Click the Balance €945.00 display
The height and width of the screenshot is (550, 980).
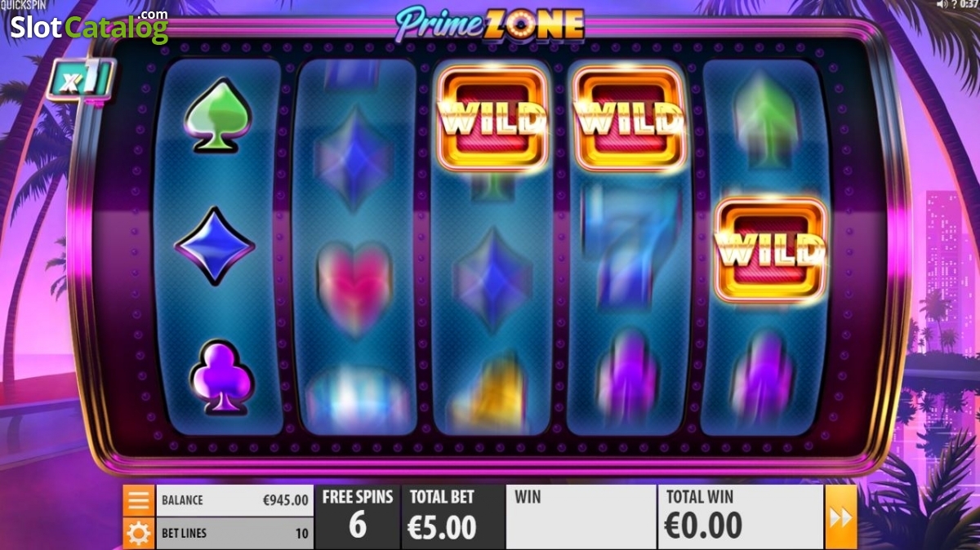coord(234,500)
